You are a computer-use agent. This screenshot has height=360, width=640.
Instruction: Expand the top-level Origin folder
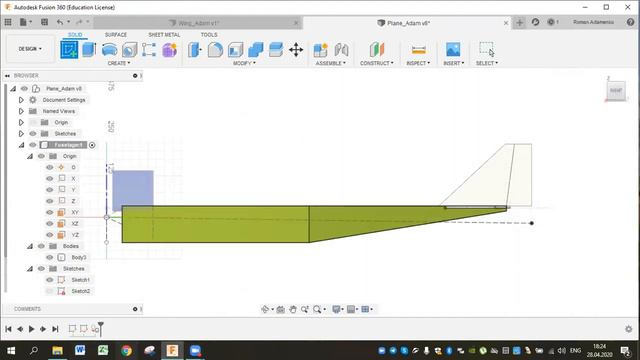[21, 122]
